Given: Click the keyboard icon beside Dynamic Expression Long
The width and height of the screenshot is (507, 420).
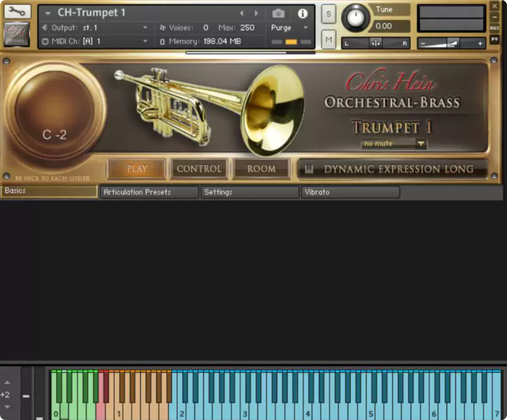Looking at the screenshot, I should click(309, 169).
